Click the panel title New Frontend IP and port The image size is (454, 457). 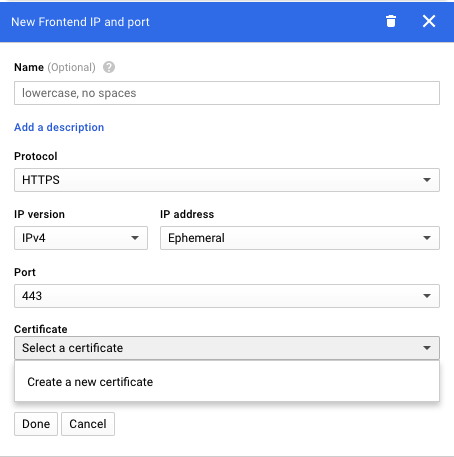tap(80, 22)
